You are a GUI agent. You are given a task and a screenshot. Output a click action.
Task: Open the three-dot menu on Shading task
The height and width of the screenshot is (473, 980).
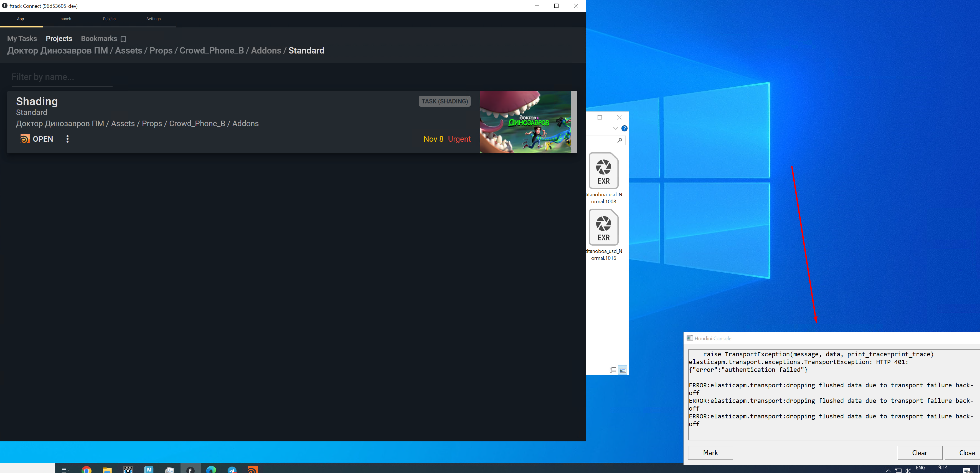tap(67, 139)
